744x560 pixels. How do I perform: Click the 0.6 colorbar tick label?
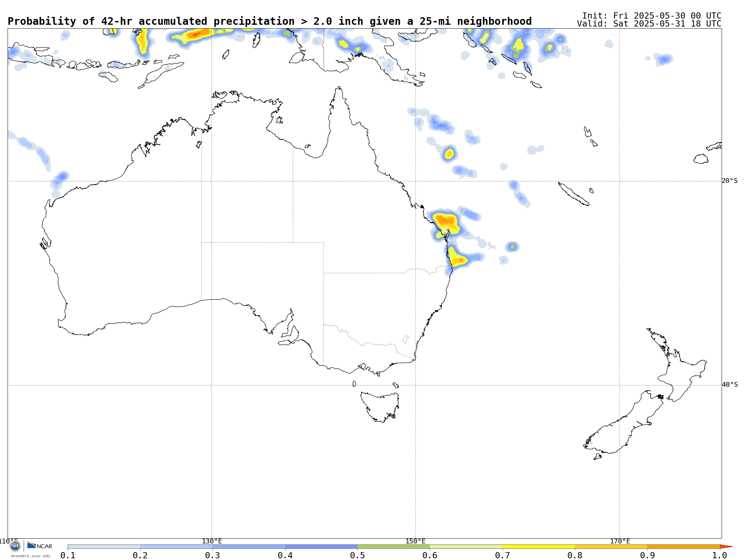[x=430, y=555]
